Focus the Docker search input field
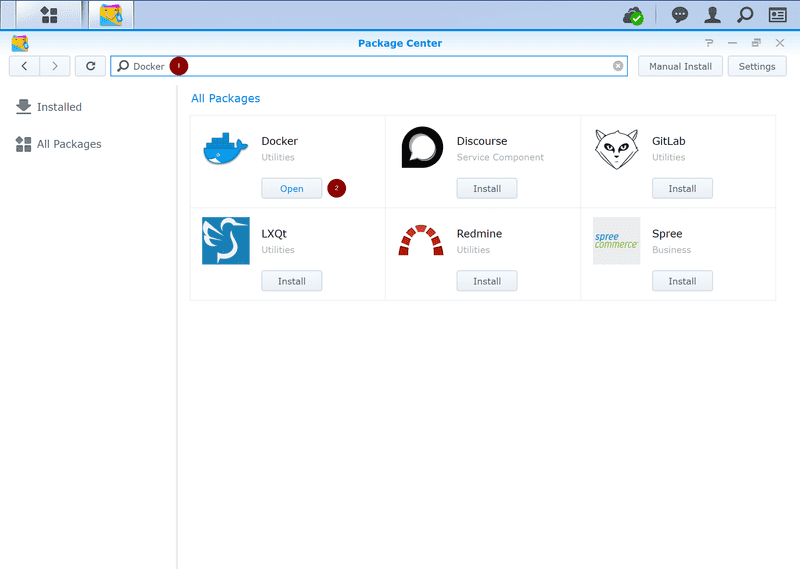 point(368,66)
